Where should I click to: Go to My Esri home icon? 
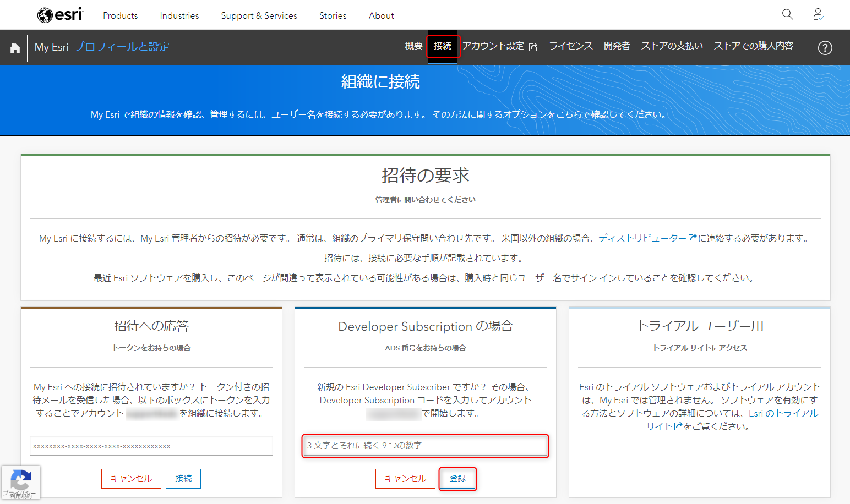(x=15, y=48)
